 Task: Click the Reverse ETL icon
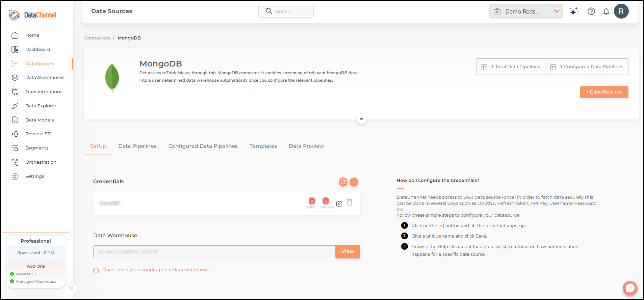(x=15, y=134)
